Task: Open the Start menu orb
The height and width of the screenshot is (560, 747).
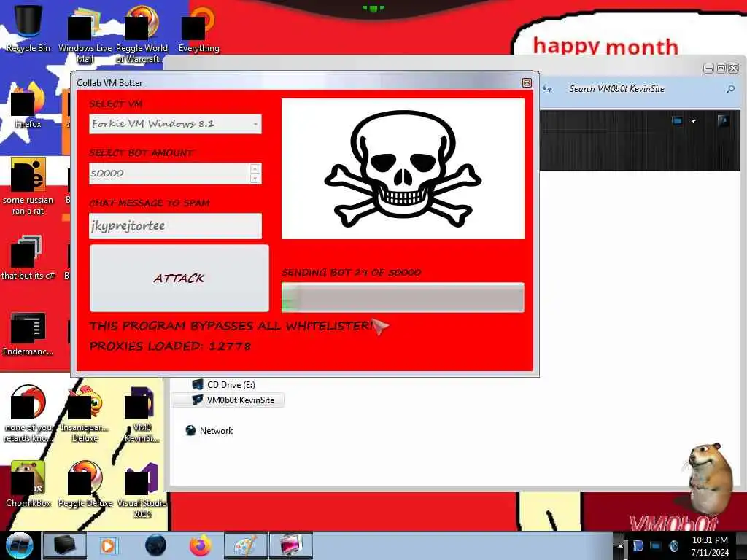Action: [x=19, y=545]
